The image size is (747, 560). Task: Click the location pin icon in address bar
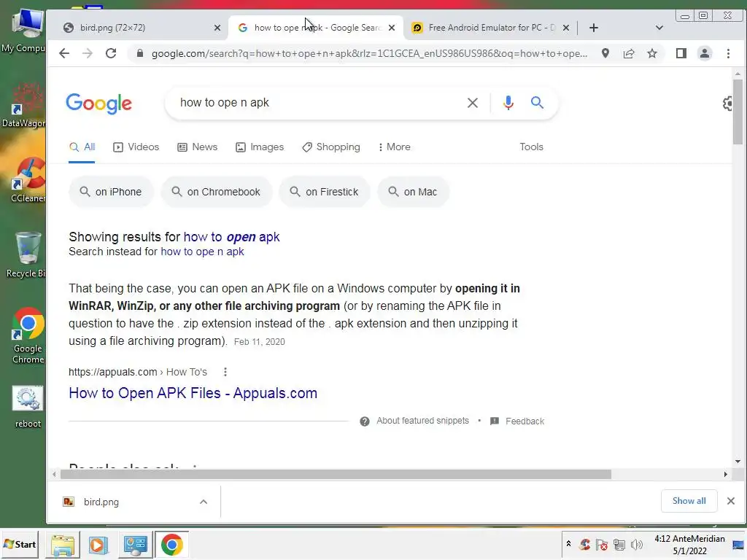[605, 53]
